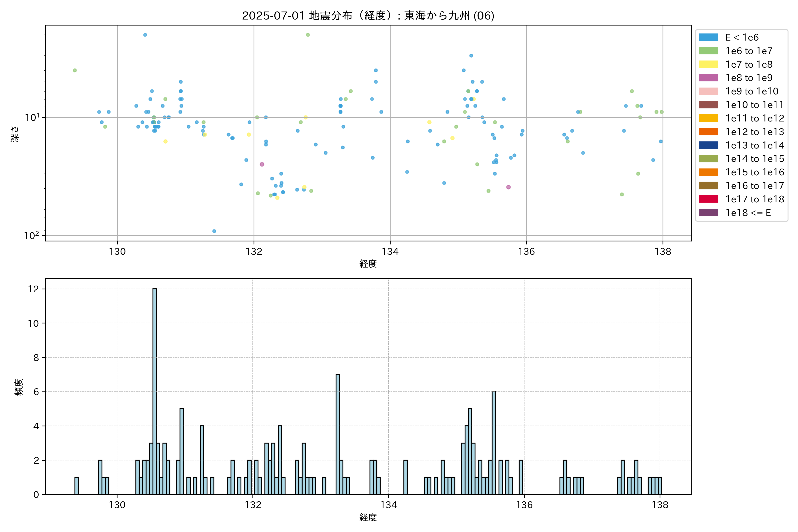This screenshot has height=532, width=798.
Task: Click the blue E < 1e6 legend swatch
Action: [708, 37]
